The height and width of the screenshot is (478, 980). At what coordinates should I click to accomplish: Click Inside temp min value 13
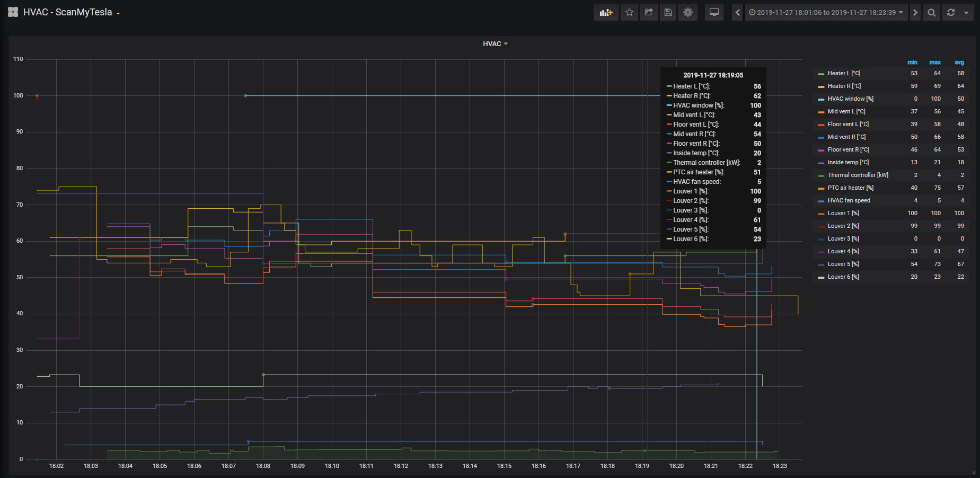[914, 162]
